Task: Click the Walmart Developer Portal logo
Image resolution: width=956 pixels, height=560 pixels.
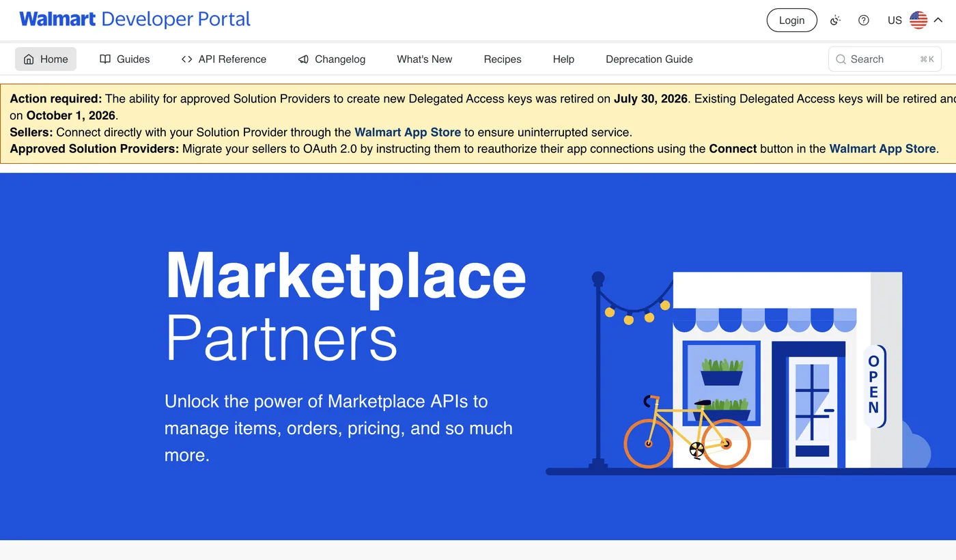Action: click(135, 19)
